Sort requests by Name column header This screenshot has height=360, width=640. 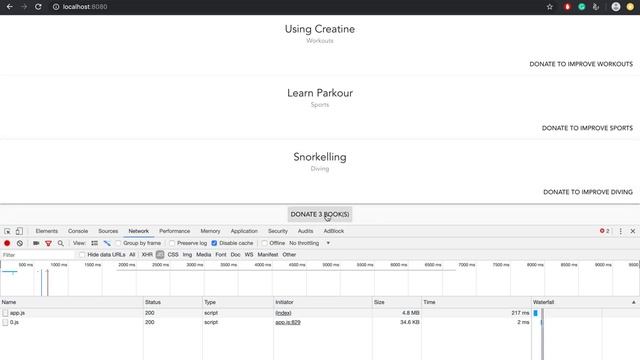[71, 302]
